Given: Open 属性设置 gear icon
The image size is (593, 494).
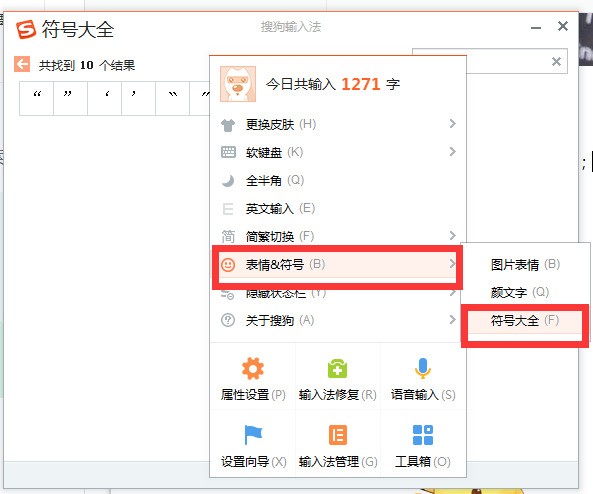Looking at the screenshot, I should pyautogui.click(x=253, y=368).
